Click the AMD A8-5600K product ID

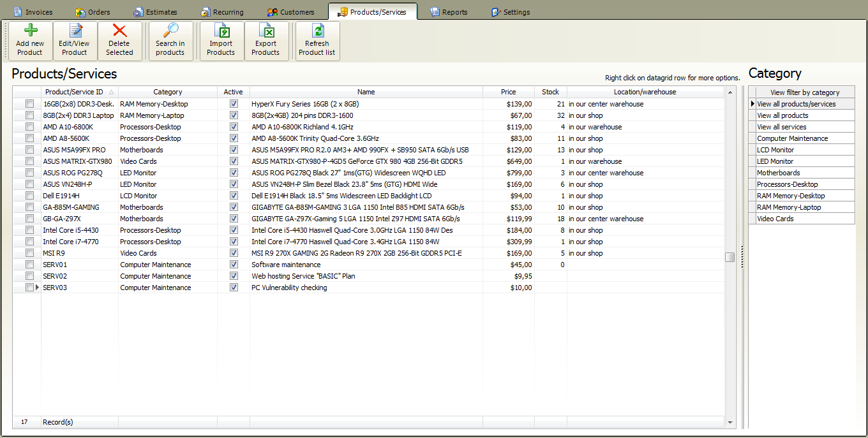point(80,138)
